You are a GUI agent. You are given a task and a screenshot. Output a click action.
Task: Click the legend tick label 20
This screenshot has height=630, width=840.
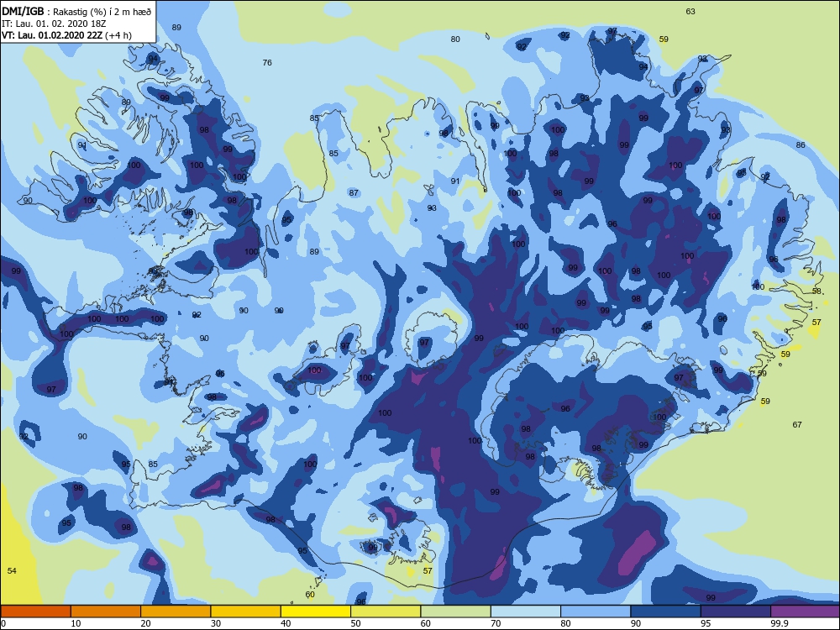tap(145, 623)
